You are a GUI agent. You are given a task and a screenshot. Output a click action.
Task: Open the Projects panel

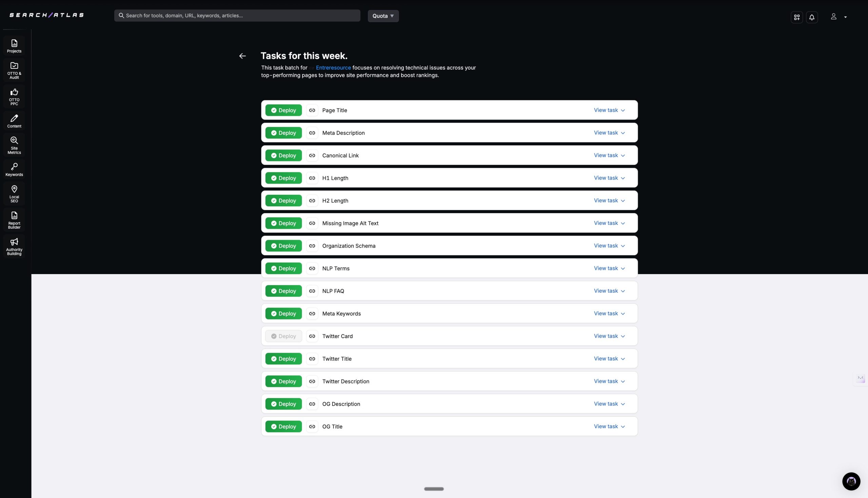14,45
